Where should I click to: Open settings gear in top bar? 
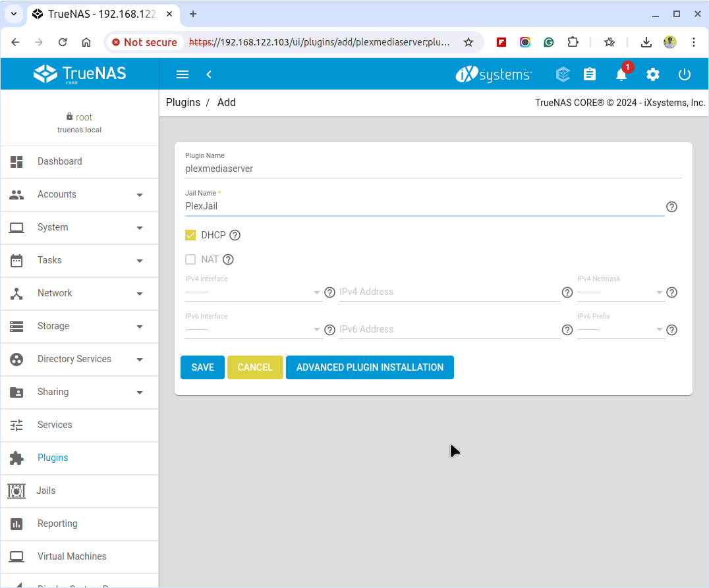coord(653,74)
